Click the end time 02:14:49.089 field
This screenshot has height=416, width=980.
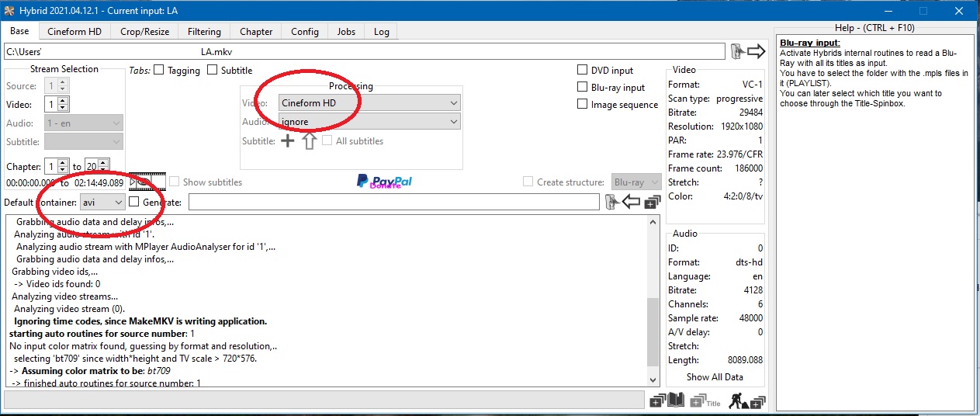99,182
